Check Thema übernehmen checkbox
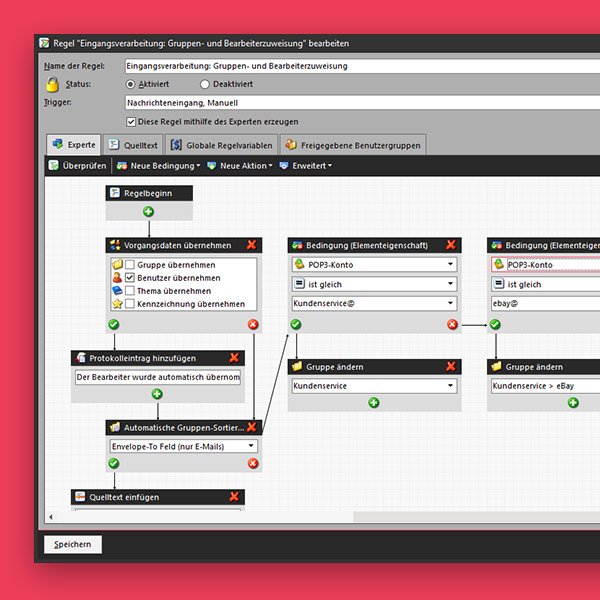 [130, 290]
